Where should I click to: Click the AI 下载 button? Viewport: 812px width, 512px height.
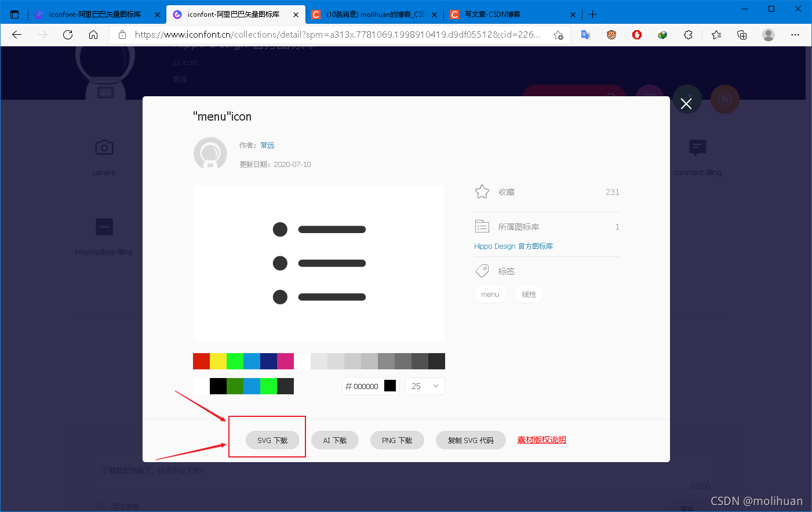tap(335, 440)
